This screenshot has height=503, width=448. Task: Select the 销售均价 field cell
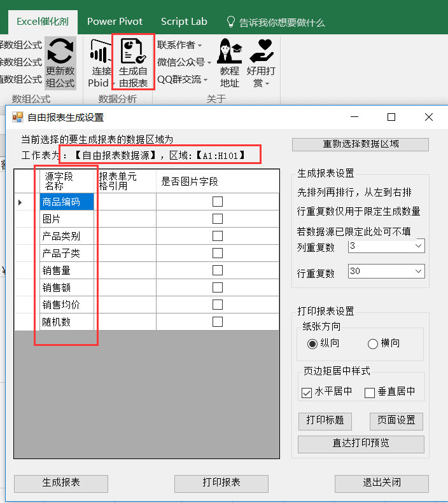[67, 305]
